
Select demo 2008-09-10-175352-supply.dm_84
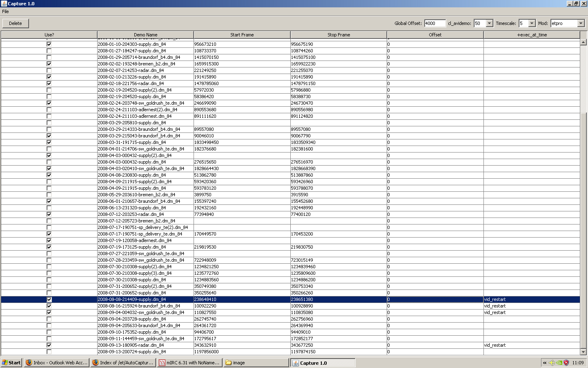click(x=145, y=332)
